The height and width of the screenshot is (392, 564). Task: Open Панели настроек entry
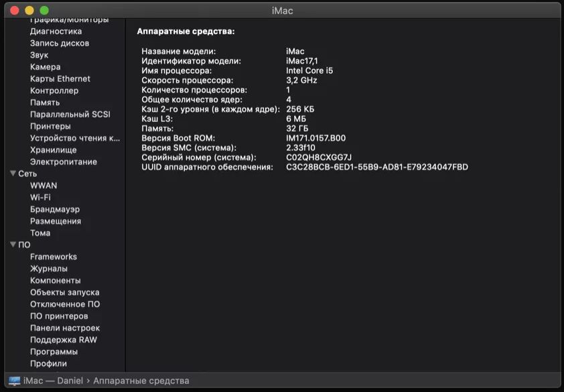point(65,328)
